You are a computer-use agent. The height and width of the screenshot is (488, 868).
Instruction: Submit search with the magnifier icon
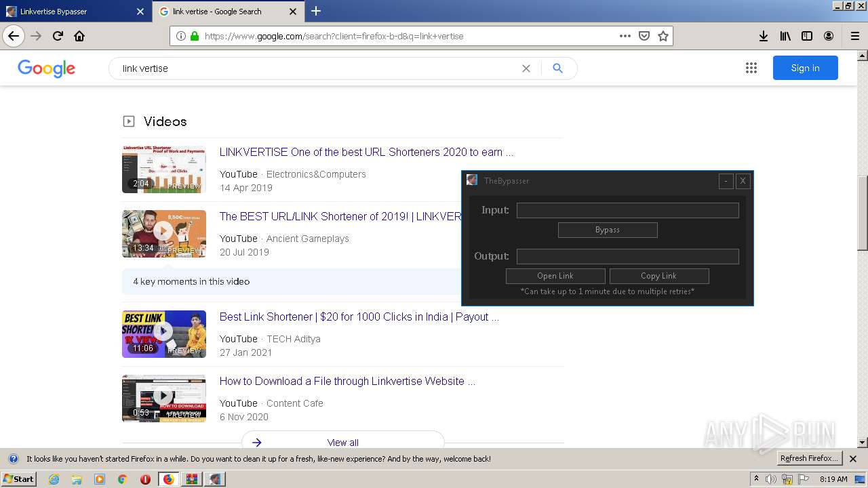pos(557,68)
